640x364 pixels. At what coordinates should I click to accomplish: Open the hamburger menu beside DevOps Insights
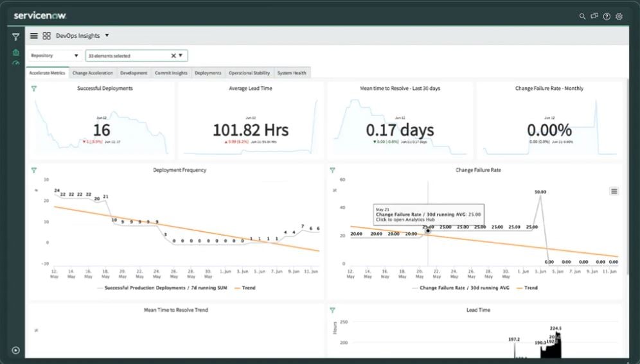click(34, 36)
